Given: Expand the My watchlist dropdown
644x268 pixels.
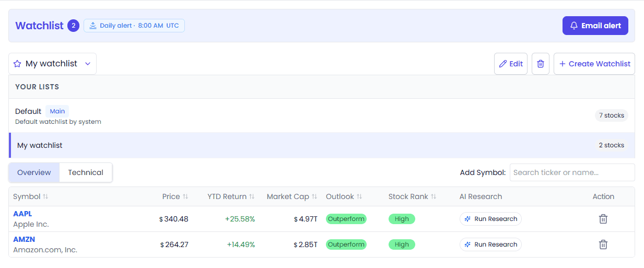Looking at the screenshot, I should point(52,64).
